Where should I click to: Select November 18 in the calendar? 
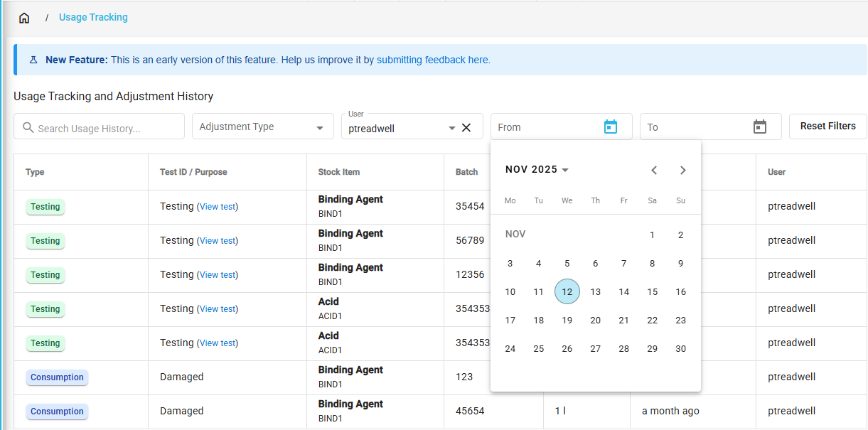pos(539,320)
